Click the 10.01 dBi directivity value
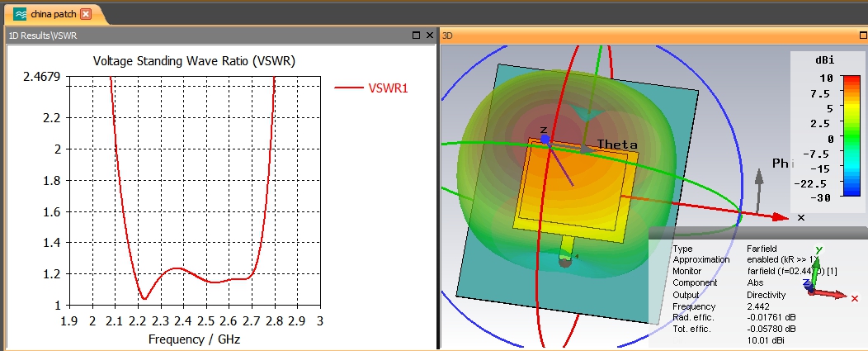 [766, 340]
